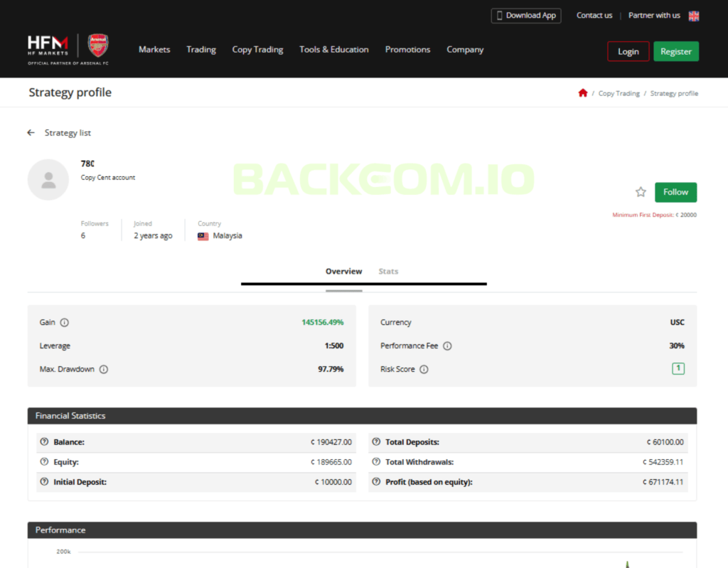This screenshot has height=568, width=728.
Task: Switch to the Stats tab
Action: 388,272
